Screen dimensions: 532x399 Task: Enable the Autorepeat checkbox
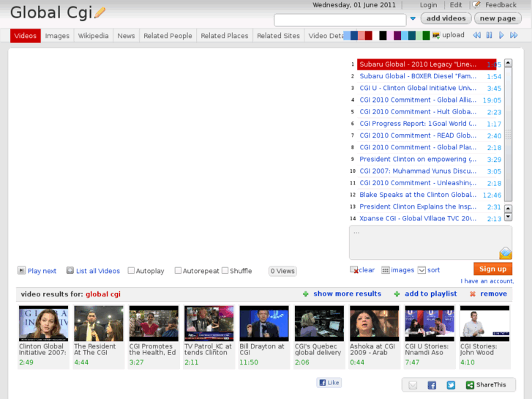tap(178, 271)
